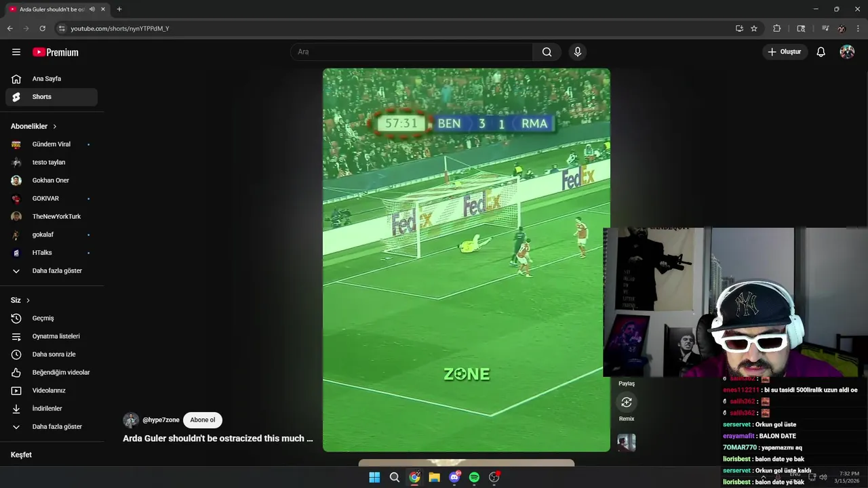Expand the Siz section chevron

(x=28, y=300)
